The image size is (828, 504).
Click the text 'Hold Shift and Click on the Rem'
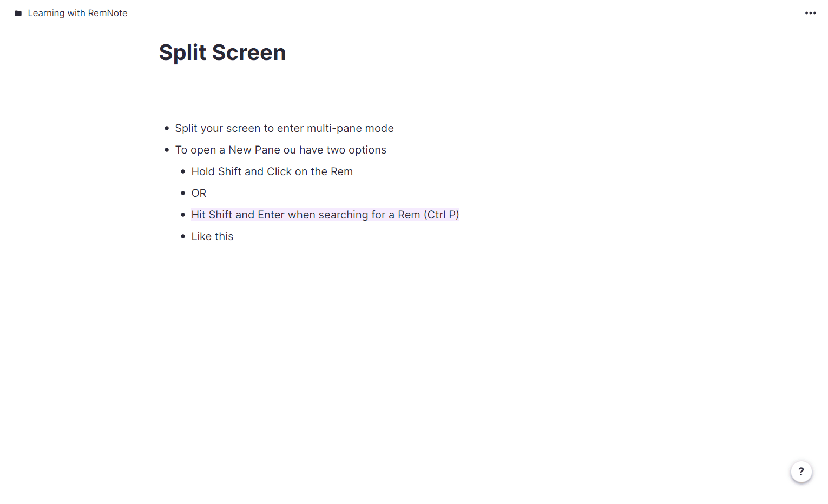pos(272,171)
